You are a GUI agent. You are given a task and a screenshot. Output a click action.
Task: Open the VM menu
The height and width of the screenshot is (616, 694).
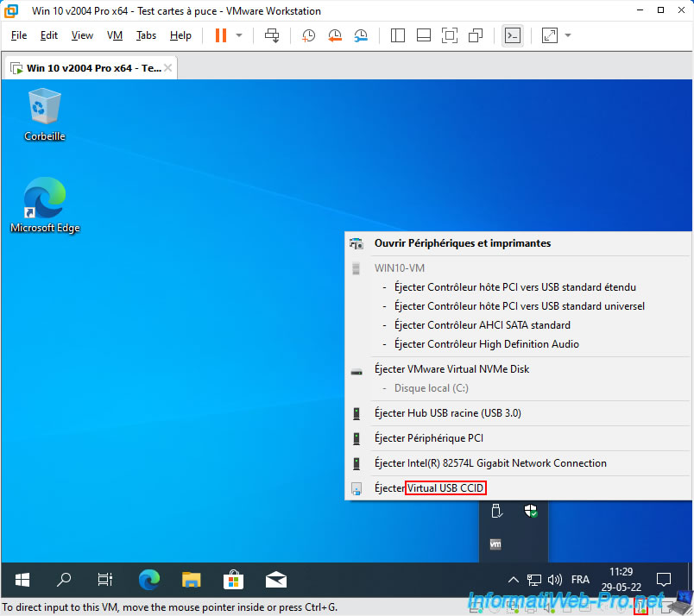115,35
